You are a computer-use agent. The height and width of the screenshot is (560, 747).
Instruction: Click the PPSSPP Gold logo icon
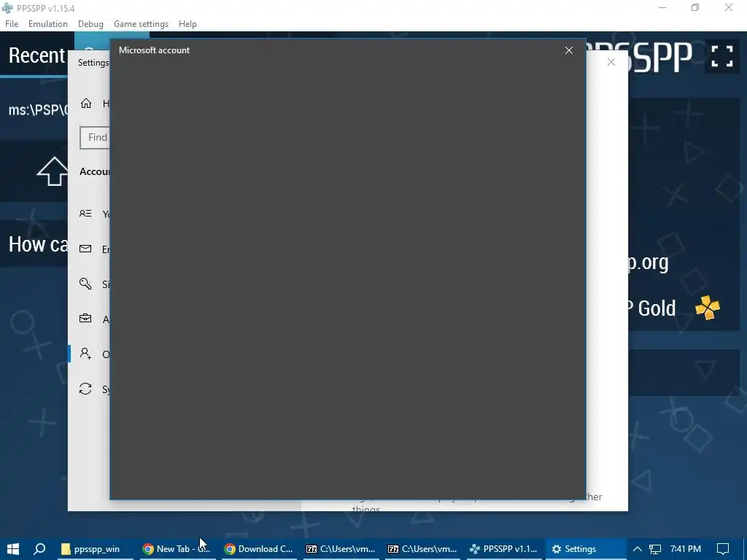tap(708, 308)
